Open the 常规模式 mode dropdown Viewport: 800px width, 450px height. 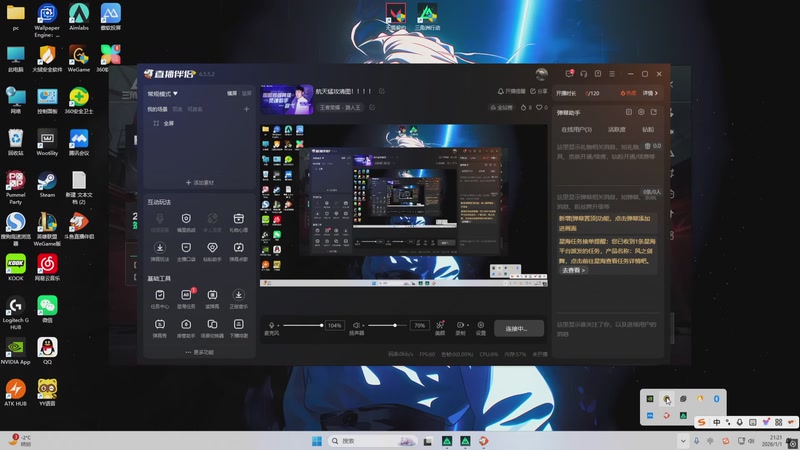coord(162,94)
